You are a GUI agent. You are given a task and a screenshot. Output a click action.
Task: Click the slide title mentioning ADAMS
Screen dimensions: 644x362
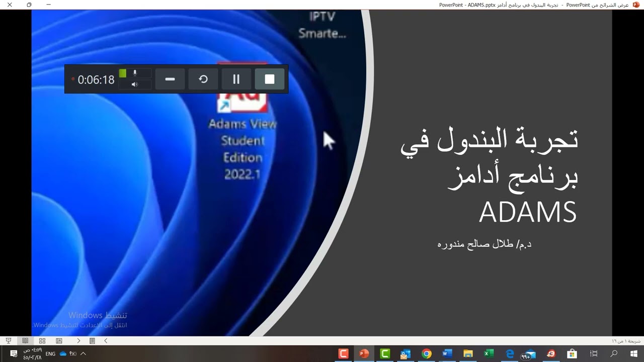click(490, 175)
